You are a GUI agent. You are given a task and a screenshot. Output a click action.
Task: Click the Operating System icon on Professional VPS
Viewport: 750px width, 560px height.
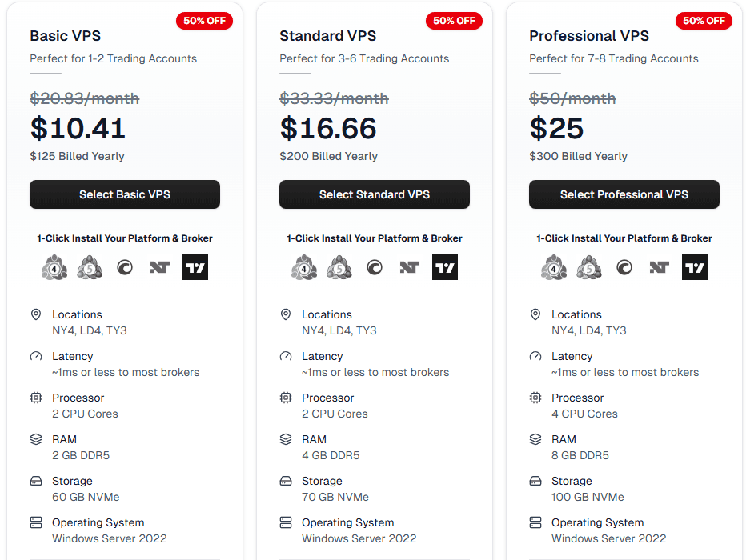tap(535, 522)
